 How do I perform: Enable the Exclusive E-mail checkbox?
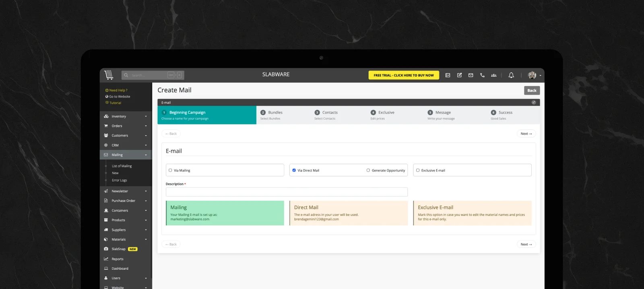pyautogui.click(x=418, y=170)
